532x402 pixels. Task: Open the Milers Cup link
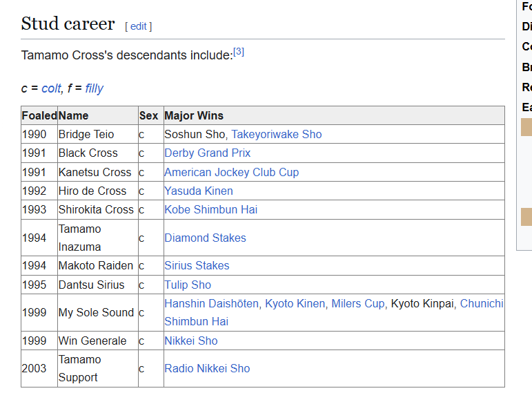tap(357, 303)
